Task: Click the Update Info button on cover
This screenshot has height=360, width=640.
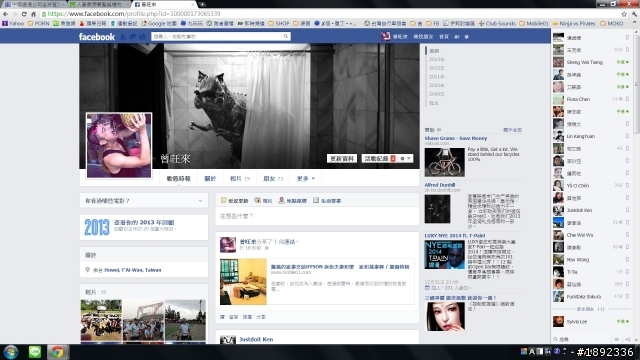Action: pos(342,158)
